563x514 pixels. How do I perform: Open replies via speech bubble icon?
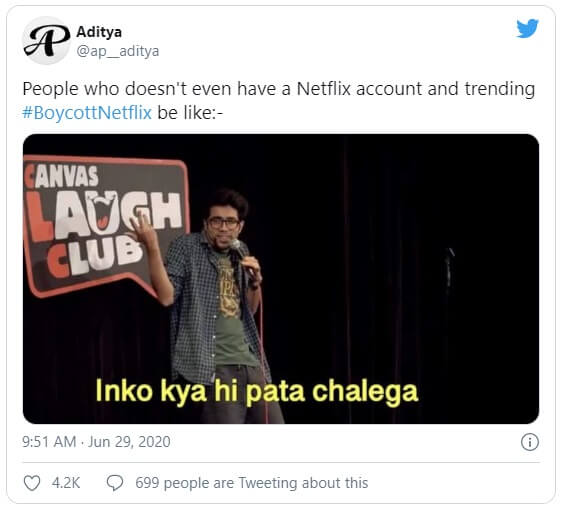(x=115, y=483)
